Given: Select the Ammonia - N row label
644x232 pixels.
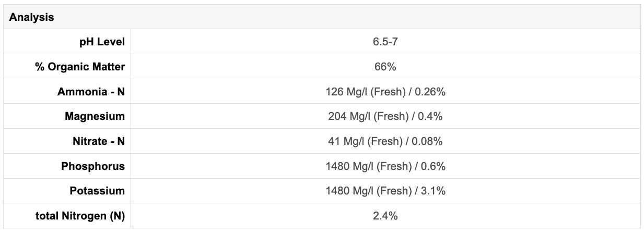Looking at the screenshot, I should click(91, 92).
